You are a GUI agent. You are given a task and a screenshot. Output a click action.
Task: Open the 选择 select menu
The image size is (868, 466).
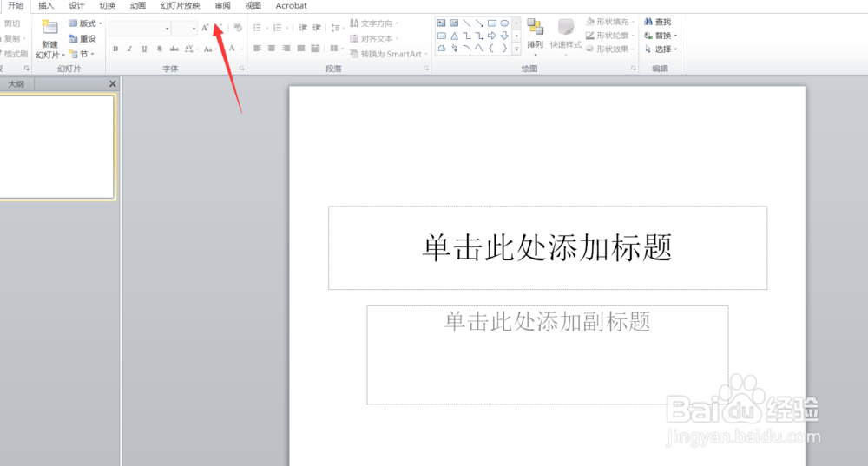pos(661,49)
